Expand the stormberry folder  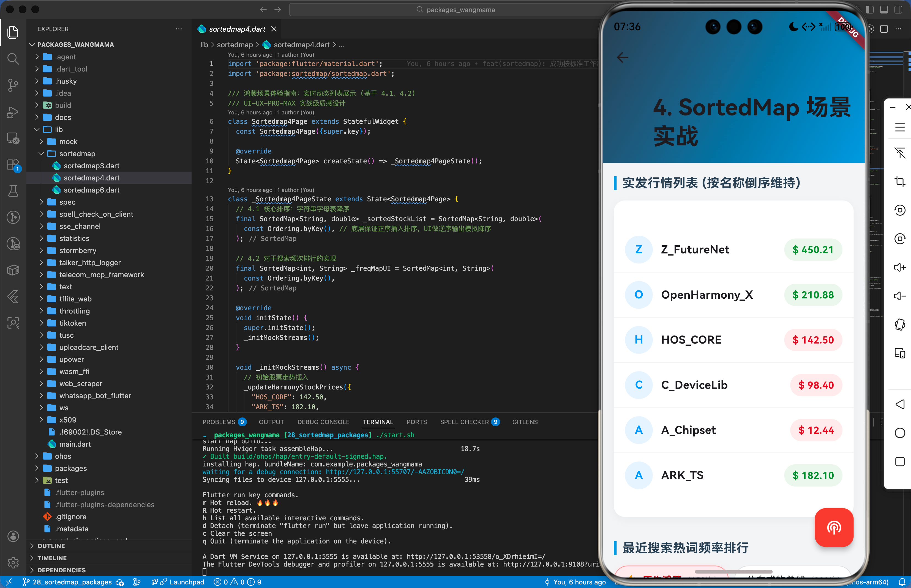click(78, 251)
